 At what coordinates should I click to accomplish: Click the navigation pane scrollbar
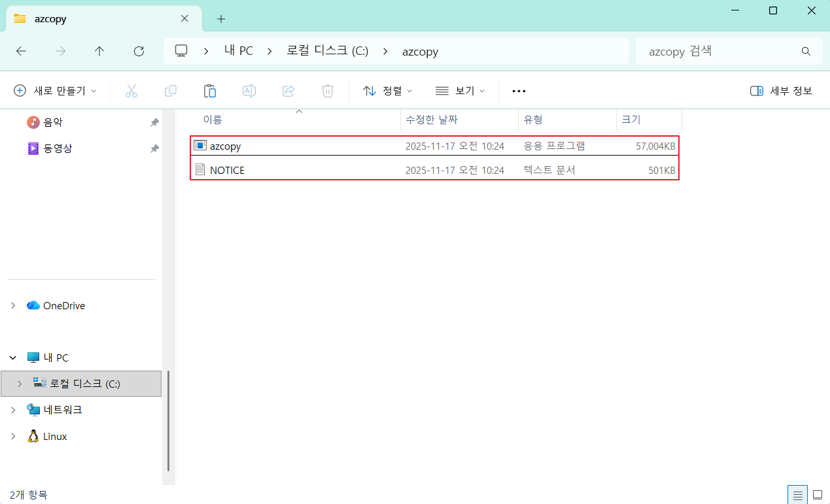click(168, 421)
